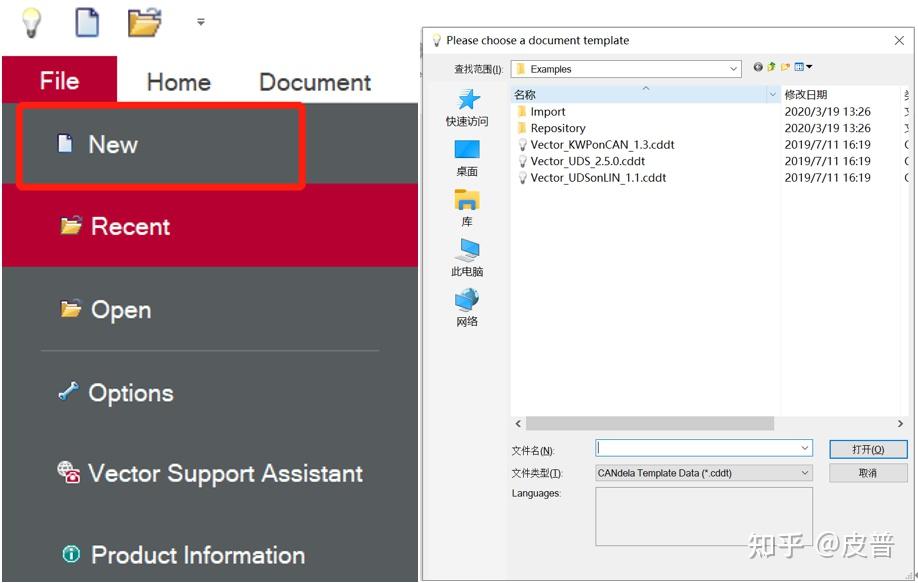
Task: Click the open folder icon in quick access toolbar
Action: (144, 22)
